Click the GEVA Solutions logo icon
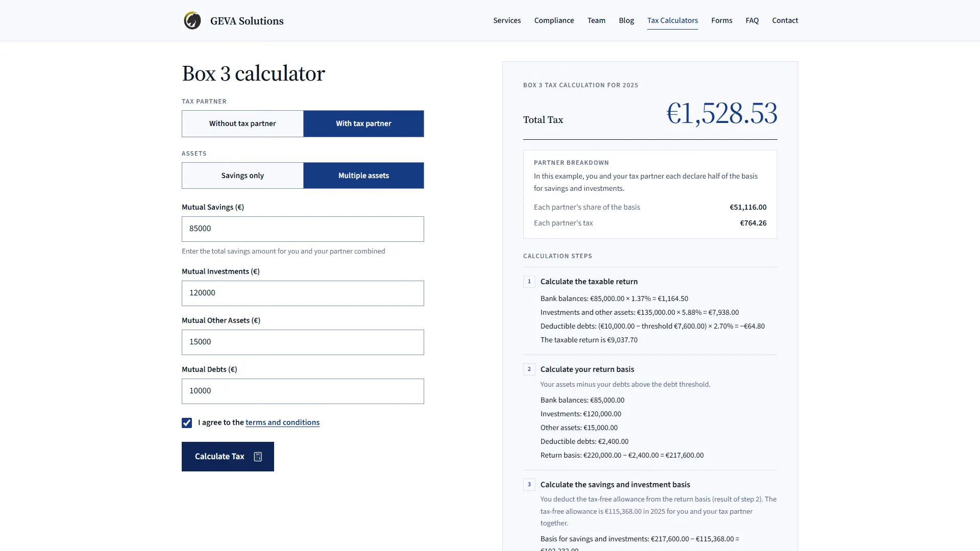Image resolution: width=980 pixels, height=551 pixels. click(x=192, y=20)
